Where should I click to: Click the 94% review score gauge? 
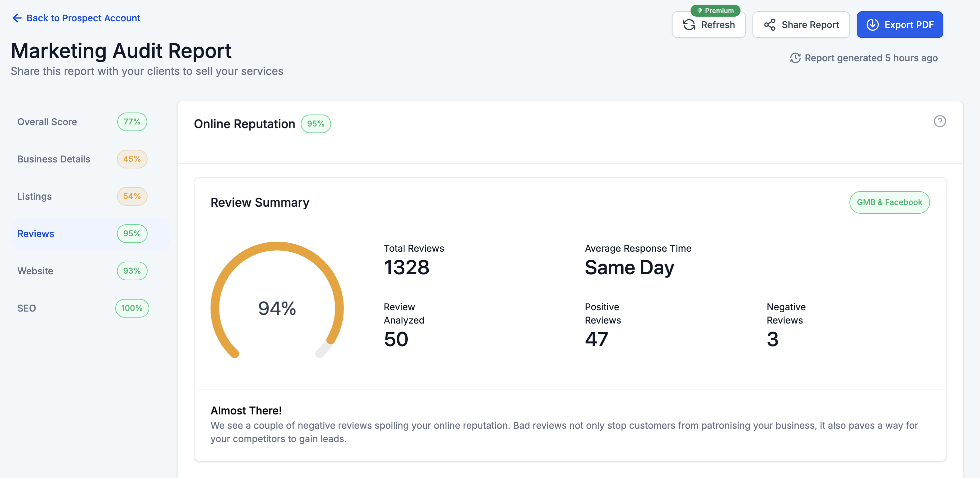(x=277, y=308)
